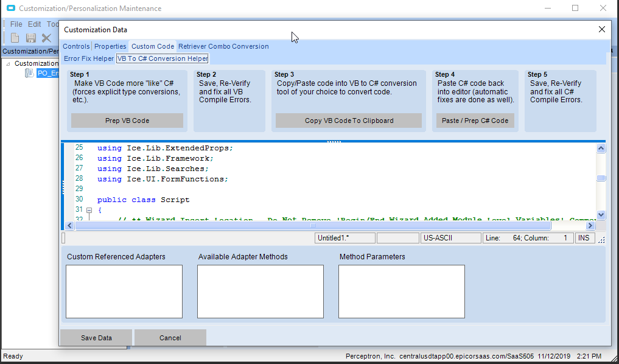Select the VB To C# Conversion Helper sub-tab
This screenshot has width=619, height=364.
coord(163,58)
